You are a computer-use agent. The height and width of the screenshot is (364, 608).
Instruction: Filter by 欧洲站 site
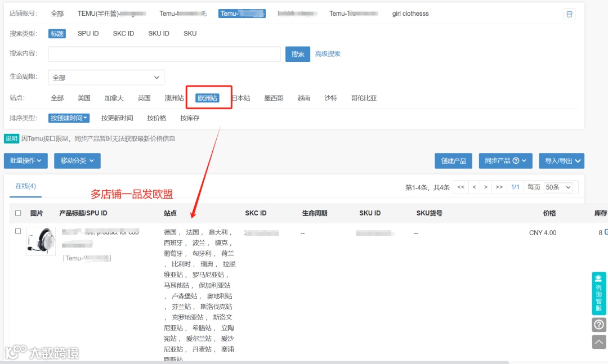pos(207,98)
